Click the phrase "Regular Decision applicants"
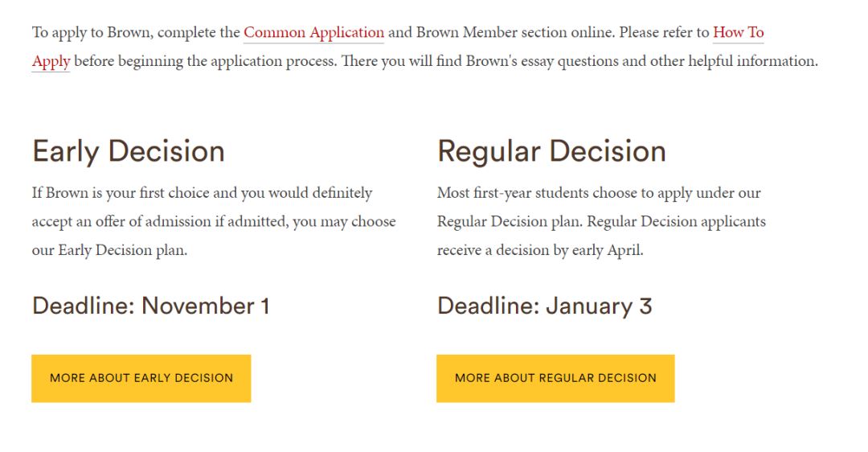The height and width of the screenshot is (452, 868). tap(677, 221)
